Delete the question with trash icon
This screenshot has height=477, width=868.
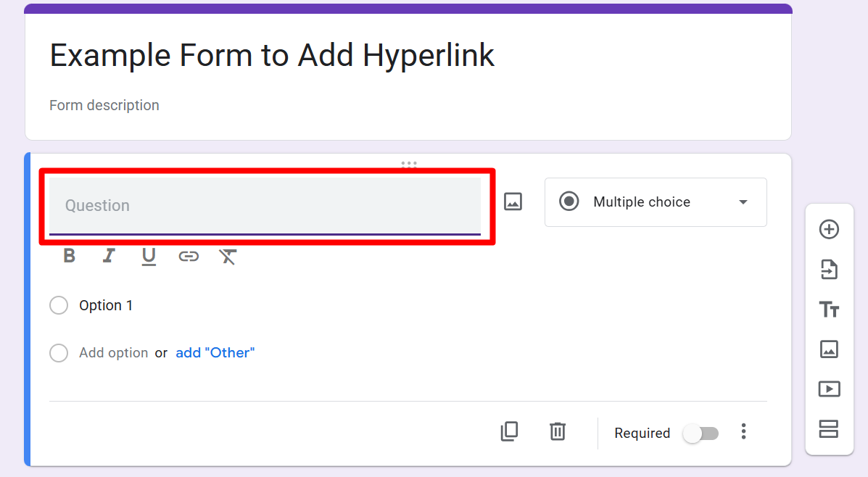click(x=557, y=432)
